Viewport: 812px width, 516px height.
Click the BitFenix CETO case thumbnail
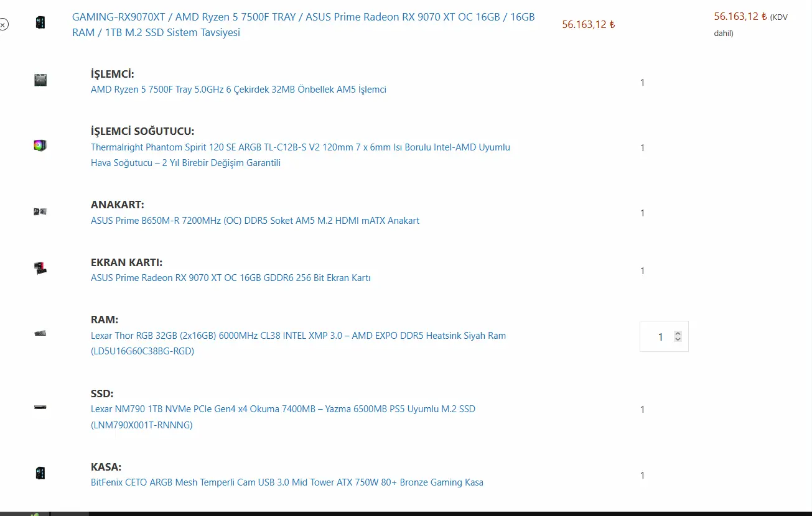click(40, 473)
